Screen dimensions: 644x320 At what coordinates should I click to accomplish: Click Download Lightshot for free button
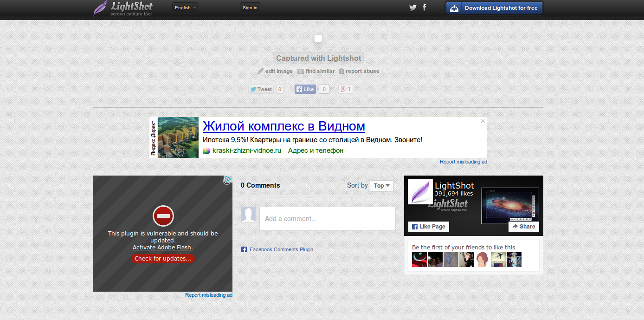[494, 8]
